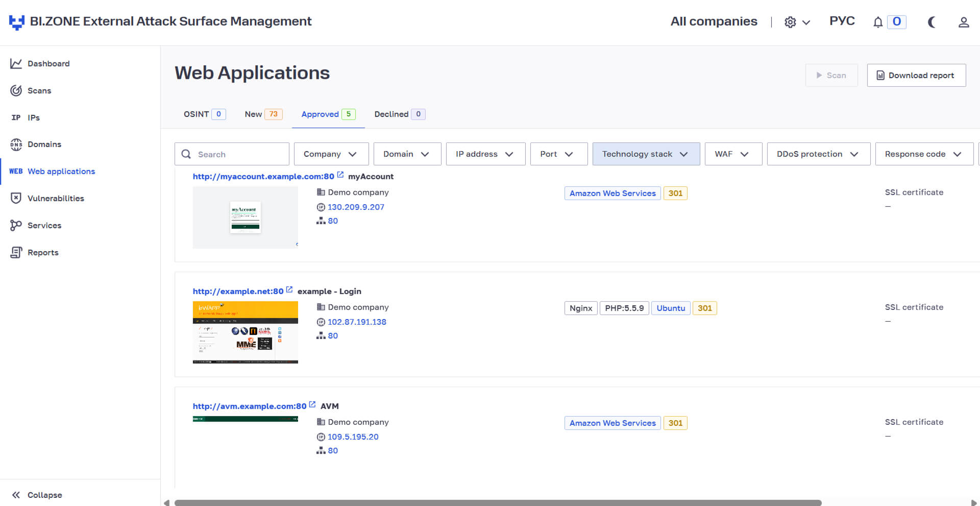Click 301 code badge for myAccount

pos(675,194)
